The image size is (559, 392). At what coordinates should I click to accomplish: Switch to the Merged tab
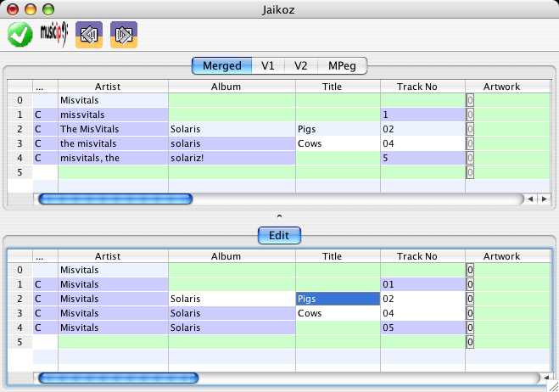tap(221, 65)
